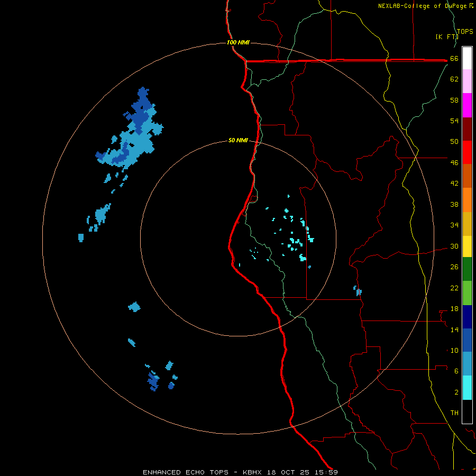Click the dark orange 46 kft legend swatch
476x476 pixels.
click(x=467, y=176)
